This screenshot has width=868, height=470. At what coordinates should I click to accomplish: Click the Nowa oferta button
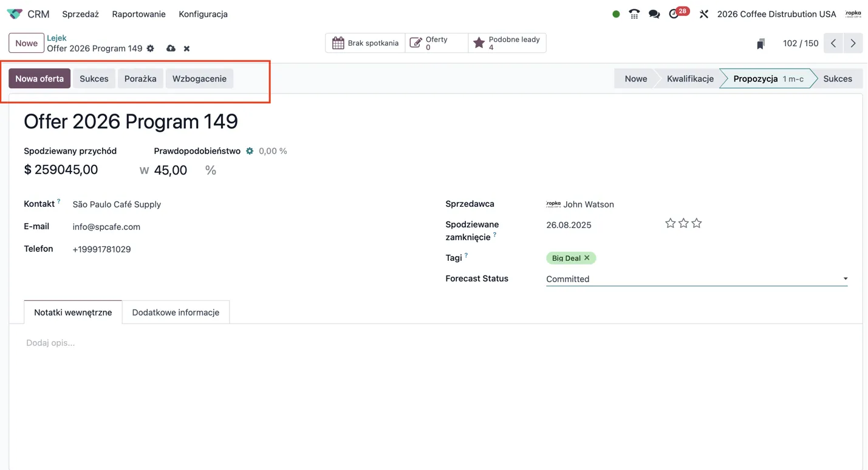click(x=39, y=78)
